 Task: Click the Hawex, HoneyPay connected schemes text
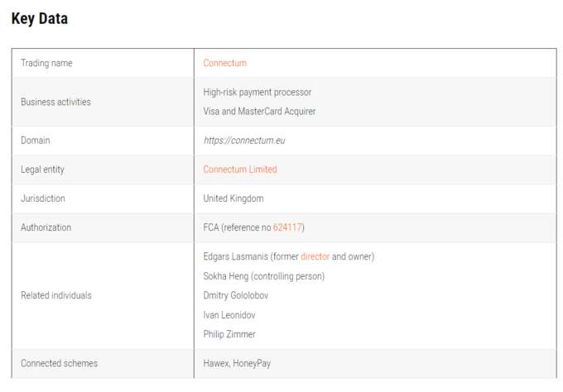coord(237,363)
